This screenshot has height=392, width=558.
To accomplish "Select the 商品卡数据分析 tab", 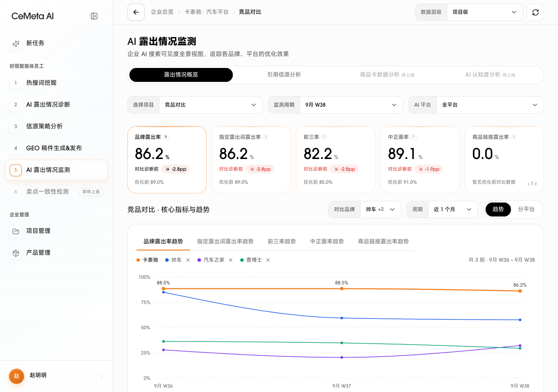I will pyautogui.click(x=387, y=75).
